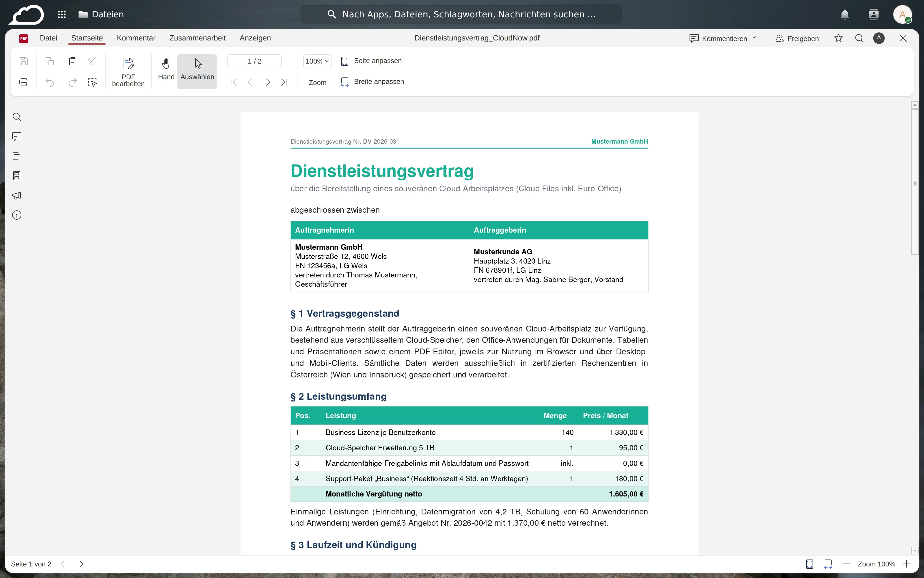Go to next page in toolbar
Screen dimensions: 924x578
click(268, 82)
